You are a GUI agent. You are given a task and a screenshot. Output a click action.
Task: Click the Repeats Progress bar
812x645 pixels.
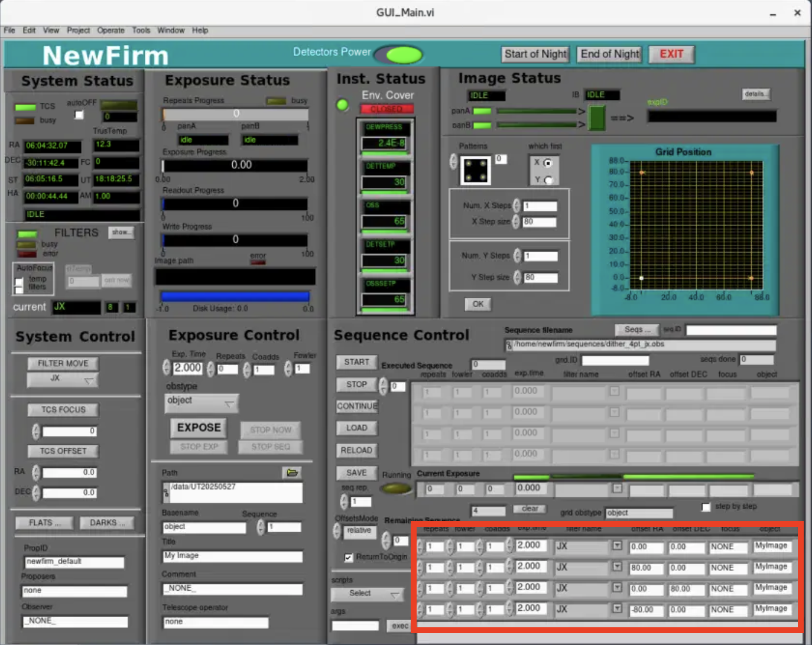coord(235,114)
